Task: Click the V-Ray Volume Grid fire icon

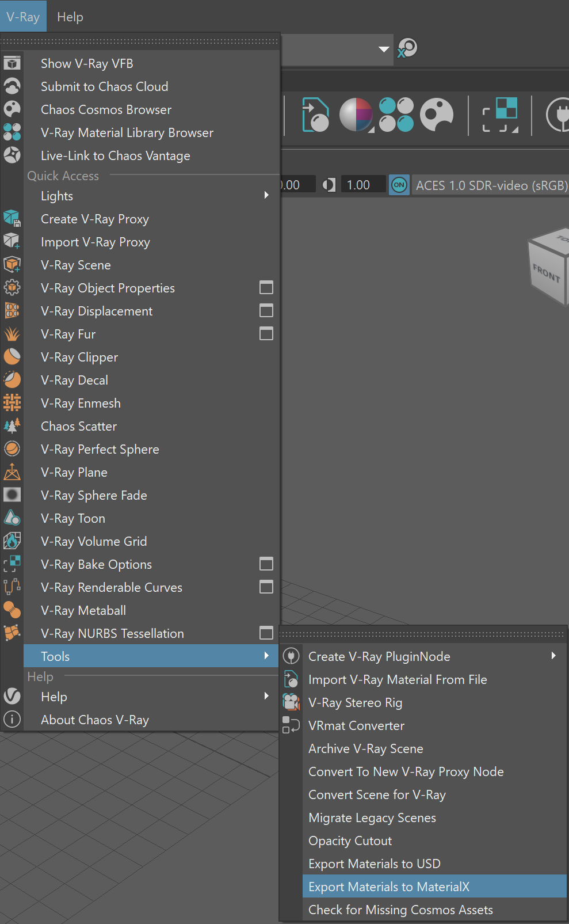Action: click(x=12, y=541)
